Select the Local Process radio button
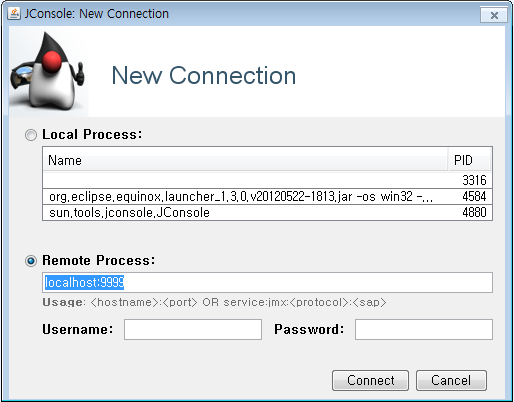The height and width of the screenshot is (402, 514). (x=31, y=135)
